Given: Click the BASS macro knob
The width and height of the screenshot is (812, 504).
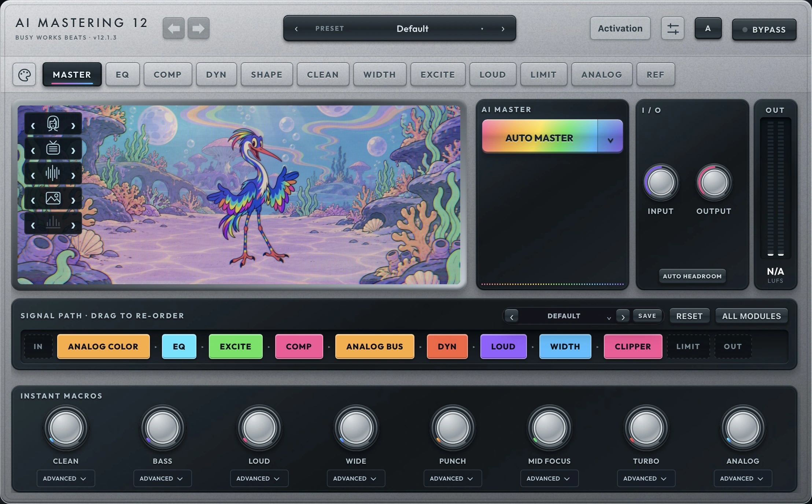Looking at the screenshot, I should point(162,428).
